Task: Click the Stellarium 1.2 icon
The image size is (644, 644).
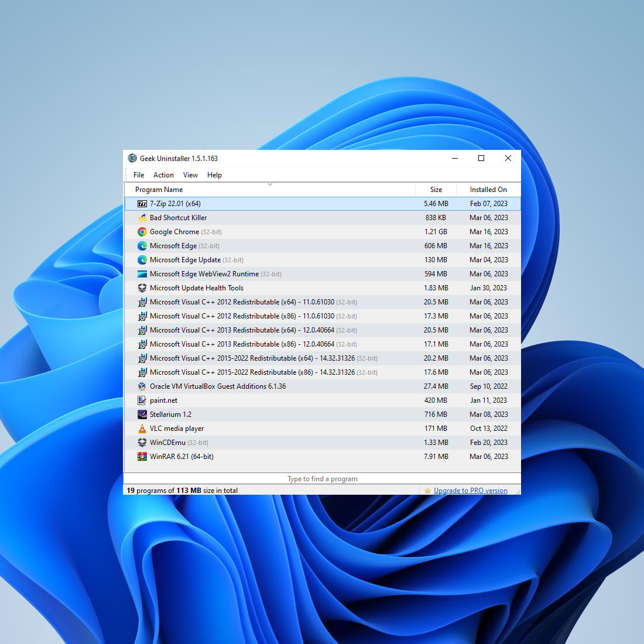Action: point(142,415)
